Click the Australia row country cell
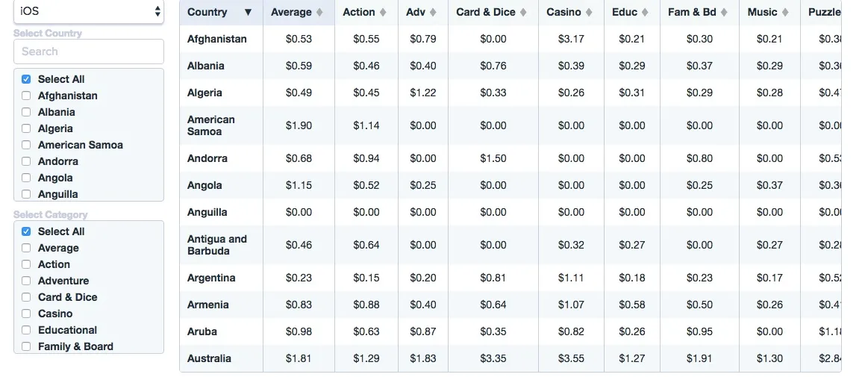 pyautogui.click(x=210, y=358)
